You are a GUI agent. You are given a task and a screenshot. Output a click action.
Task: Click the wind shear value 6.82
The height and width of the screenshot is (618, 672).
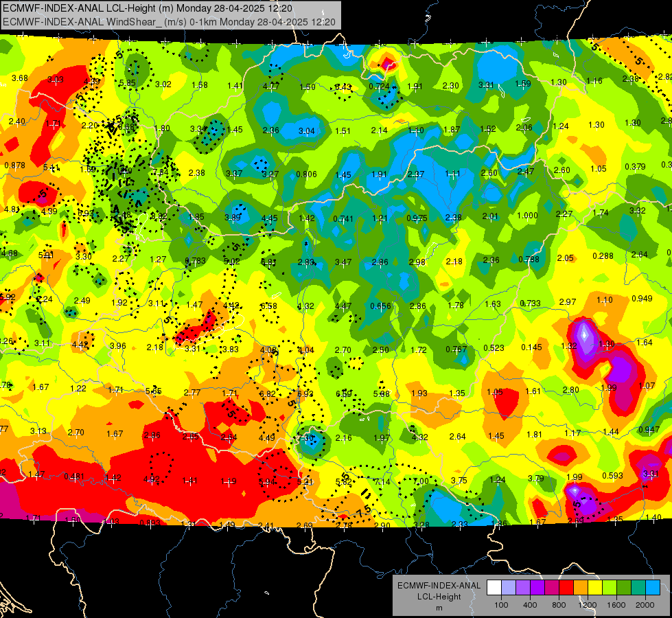coord(268,393)
